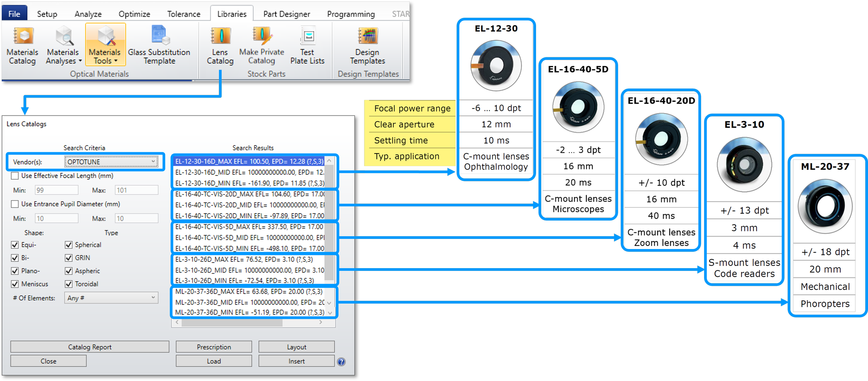This screenshot has width=868, height=381.
Task: Uncheck the Aspheric type checkbox
Action: pos(69,271)
